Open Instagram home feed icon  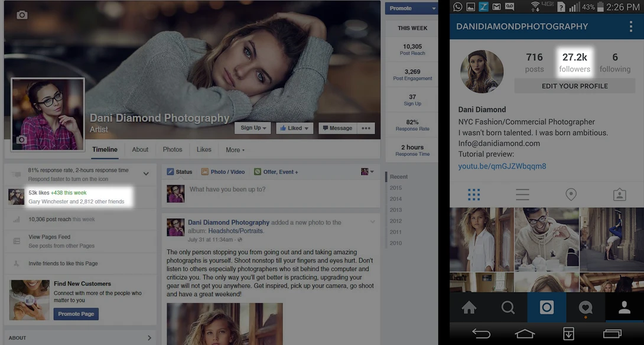[x=469, y=307]
